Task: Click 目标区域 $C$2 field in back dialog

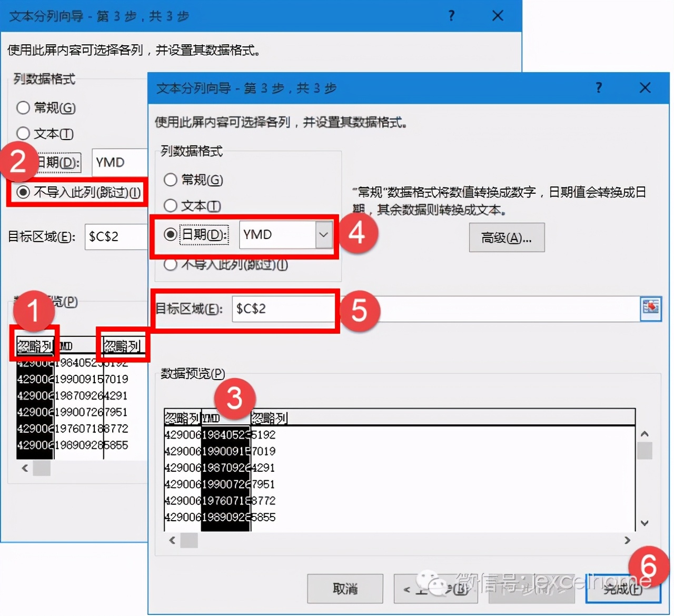Action: (x=117, y=236)
